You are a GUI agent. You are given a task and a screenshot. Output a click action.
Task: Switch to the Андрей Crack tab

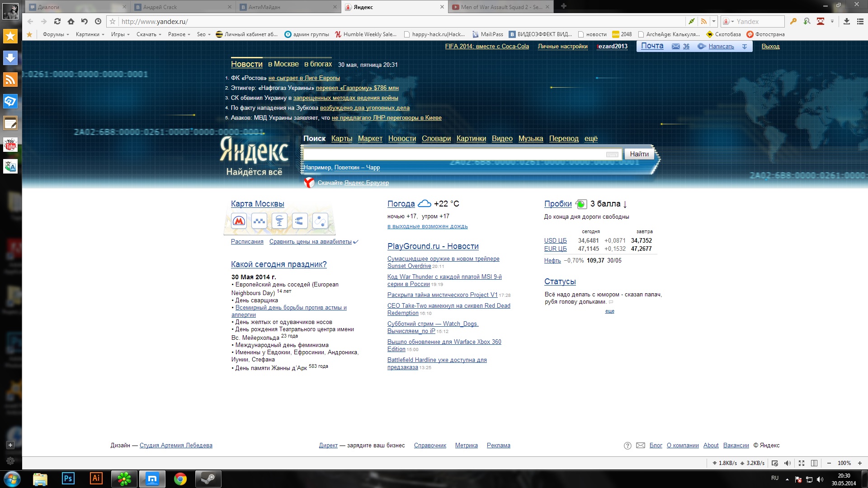pos(183,7)
